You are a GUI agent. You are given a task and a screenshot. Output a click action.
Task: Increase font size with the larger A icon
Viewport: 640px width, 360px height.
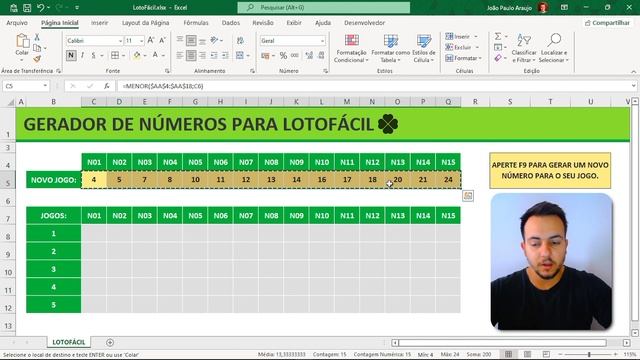tap(151, 40)
